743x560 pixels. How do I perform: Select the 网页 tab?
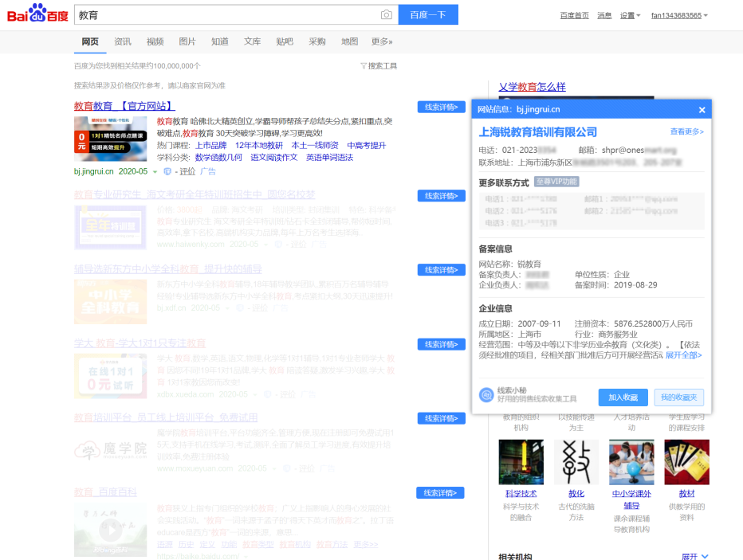90,41
